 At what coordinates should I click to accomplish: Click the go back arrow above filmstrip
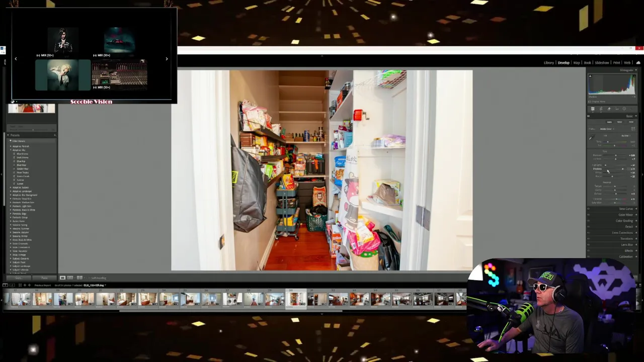tap(24, 285)
